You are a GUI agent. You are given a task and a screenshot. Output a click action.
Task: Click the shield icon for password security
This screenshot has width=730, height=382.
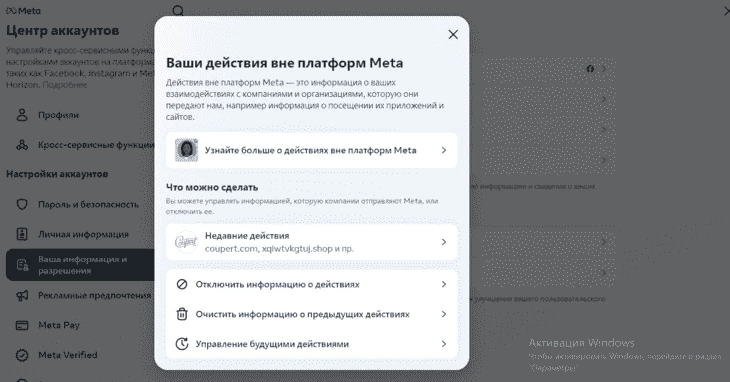(22, 204)
